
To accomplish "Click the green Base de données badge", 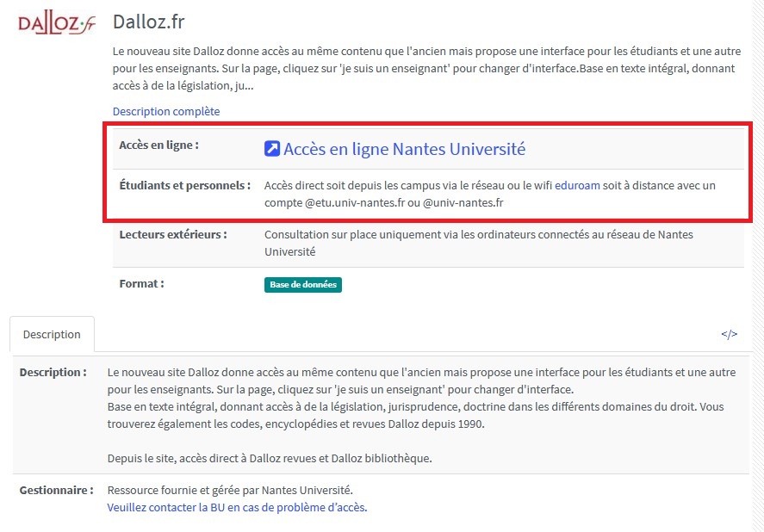I will pos(302,285).
